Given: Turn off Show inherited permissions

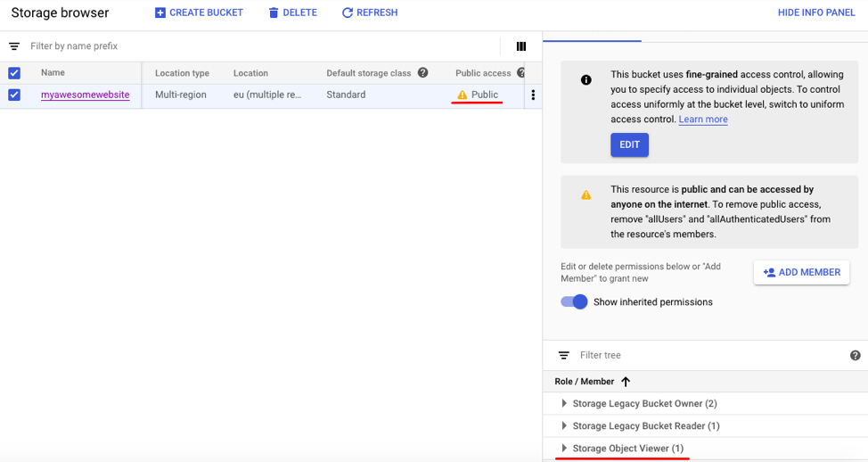Looking at the screenshot, I should (575, 301).
